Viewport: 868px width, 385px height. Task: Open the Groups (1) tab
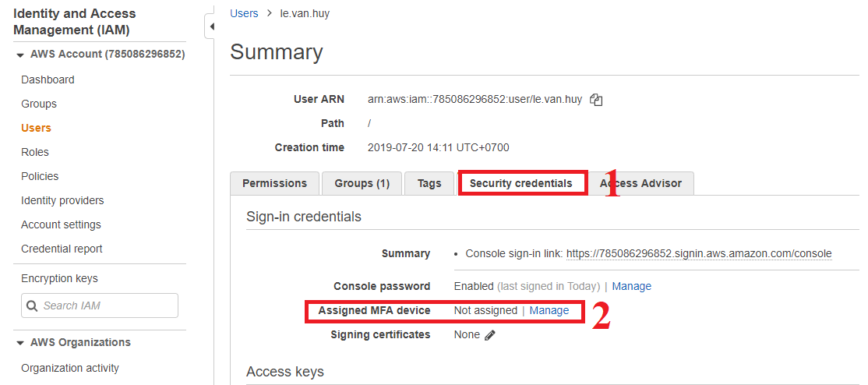pos(362,183)
